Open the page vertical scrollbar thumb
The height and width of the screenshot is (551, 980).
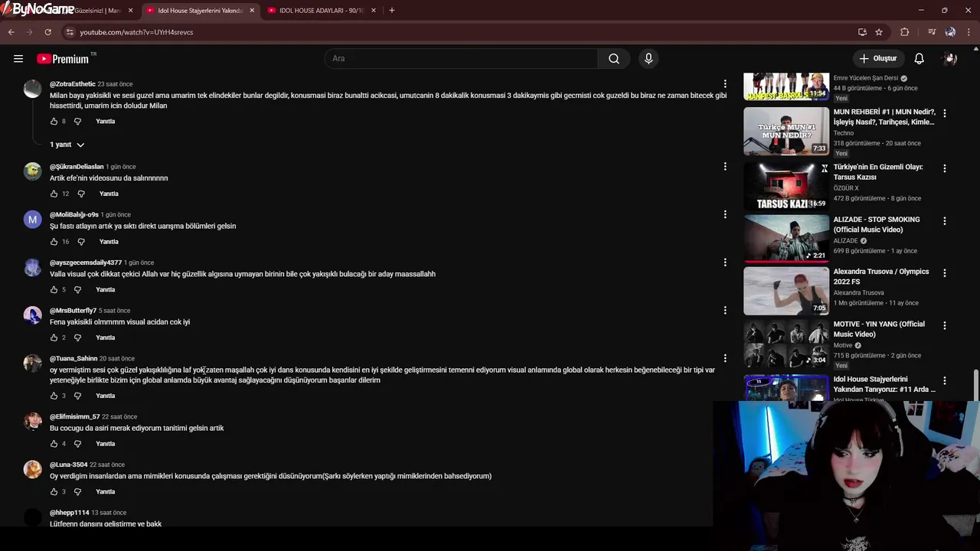point(976,386)
